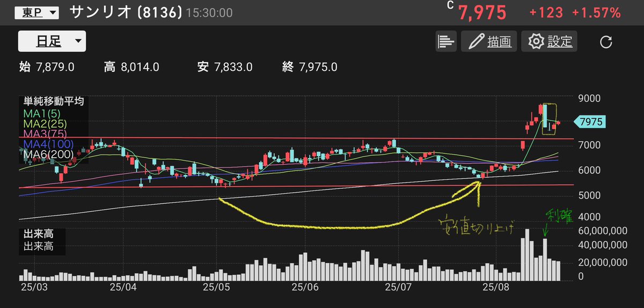This screenshot has height=308, width=644.
Task: Select the 5000 price axis label
Action: click(x=590, y=195)
